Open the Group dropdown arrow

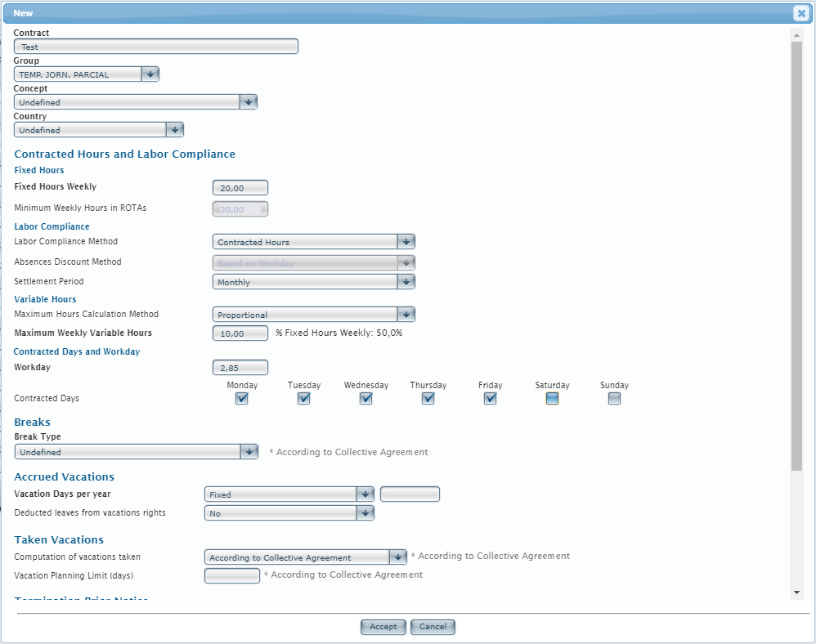point(150,74)
